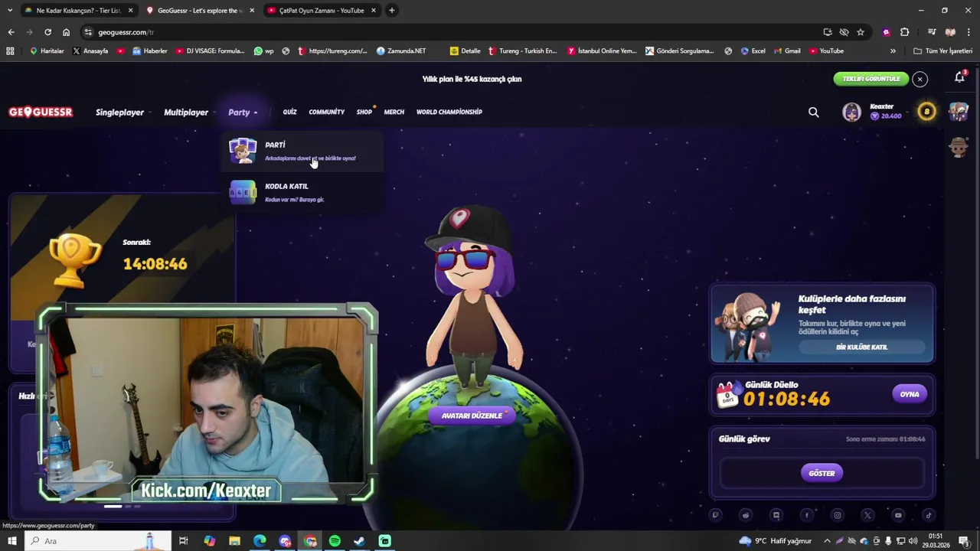Reload the page in the browser
Screen dimensions: 980x551
pos(47,32)
